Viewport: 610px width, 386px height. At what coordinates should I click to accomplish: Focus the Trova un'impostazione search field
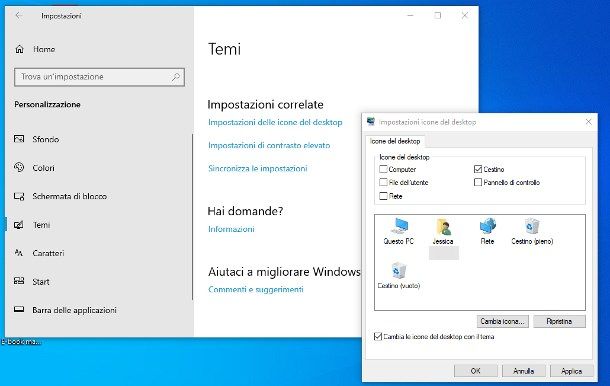click(99, 77)
